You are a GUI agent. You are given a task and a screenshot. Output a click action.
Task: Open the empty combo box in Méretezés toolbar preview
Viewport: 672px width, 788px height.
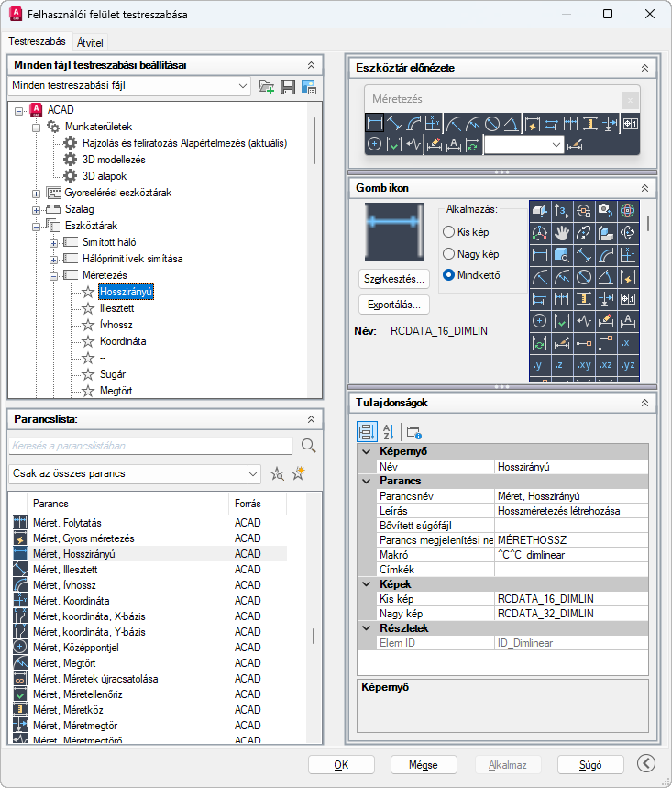pos(523,145)
